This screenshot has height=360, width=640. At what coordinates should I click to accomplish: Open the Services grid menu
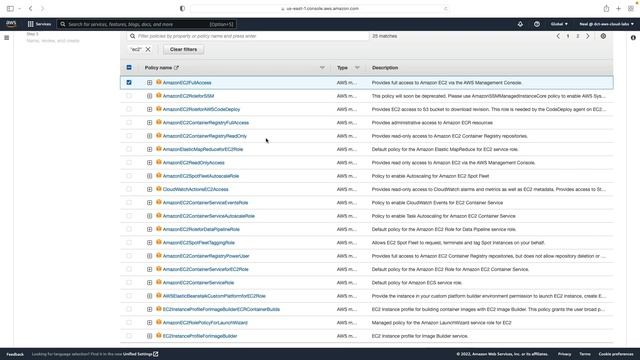[x=31, y=24]
